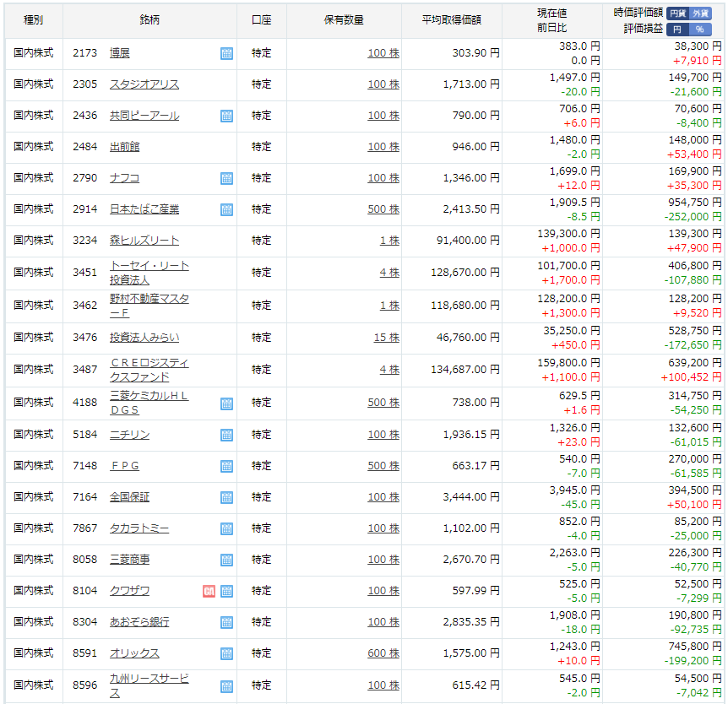
Task: Show profit/loss in percent
Action: pyautogui.click(x=700, y=30)
